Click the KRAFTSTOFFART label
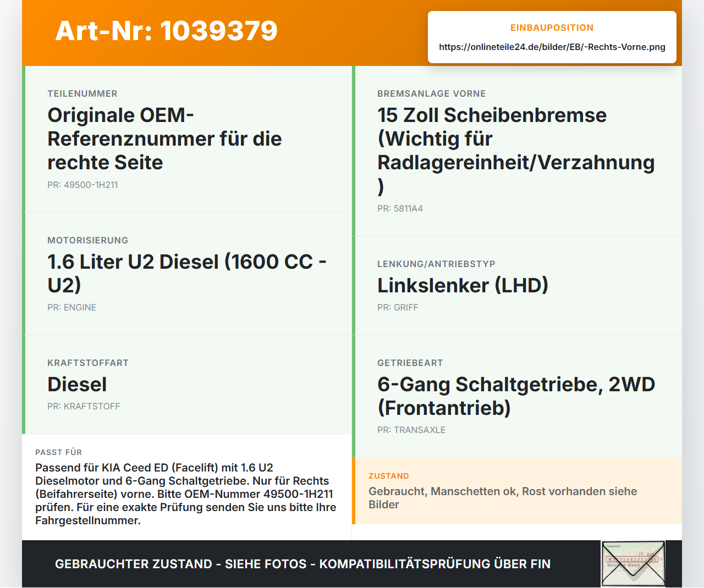Image resolution: width=704 pixels, height=588 pixels. pyautogui.click(x=88, y=363)
